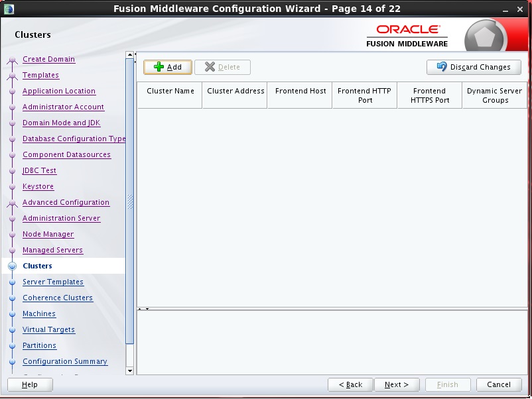
Task: Click the step marker beside Advanced Configuration
Action: pyautogui.click(x=12, y=203)
